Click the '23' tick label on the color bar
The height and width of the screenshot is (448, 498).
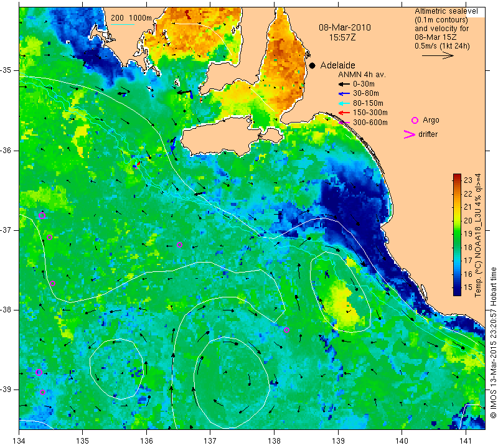point(468,180)
